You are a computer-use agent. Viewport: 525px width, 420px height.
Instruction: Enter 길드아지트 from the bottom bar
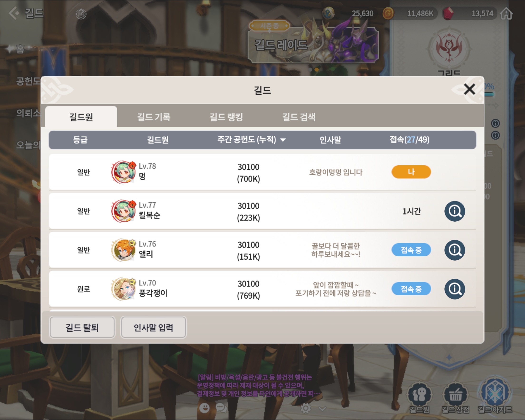point(495,392)
